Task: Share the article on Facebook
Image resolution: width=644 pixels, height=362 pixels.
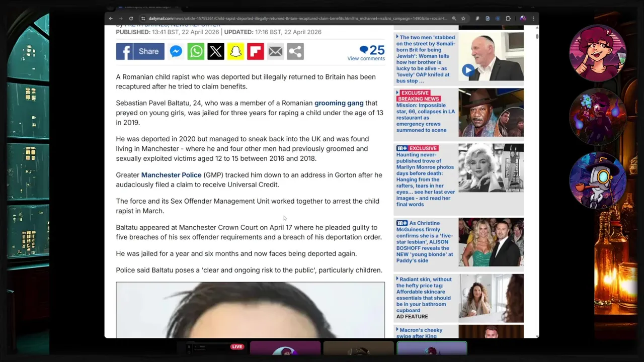Action: click(x=140, y=51)
